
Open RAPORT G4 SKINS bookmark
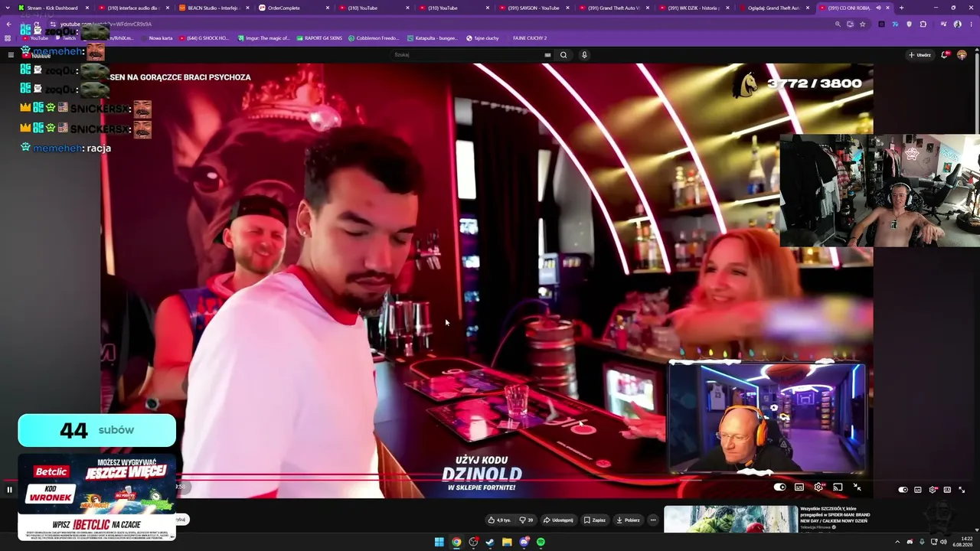(319, 37)
